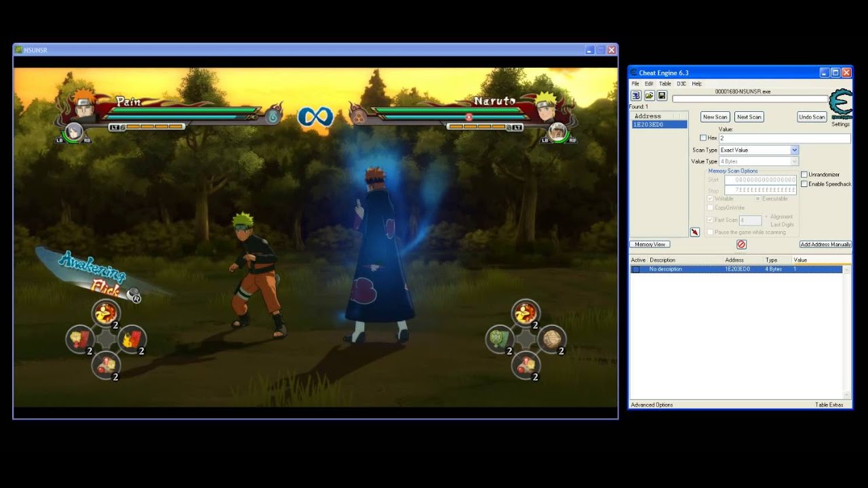Click the open-folder load table icon
868x488 pixels.
649,96
